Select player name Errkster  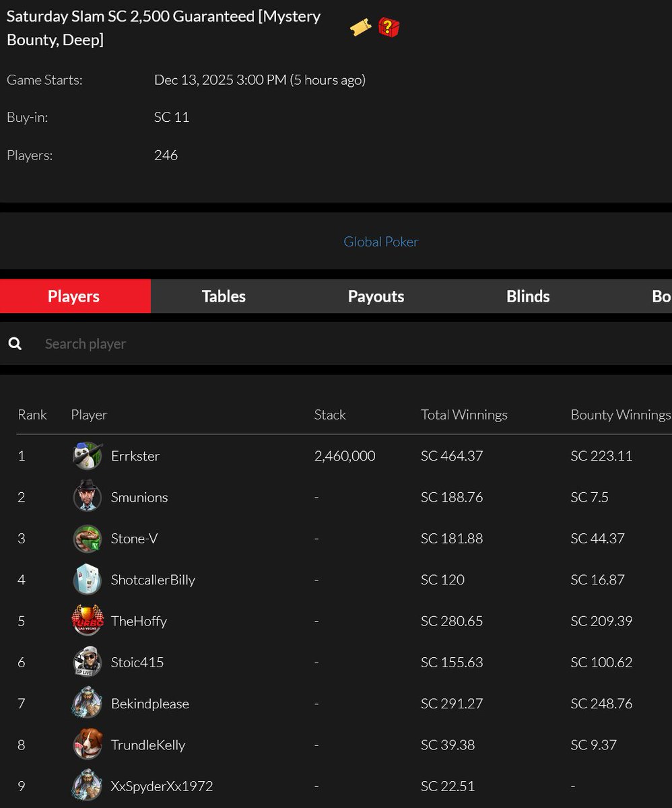tap(135, 456)
